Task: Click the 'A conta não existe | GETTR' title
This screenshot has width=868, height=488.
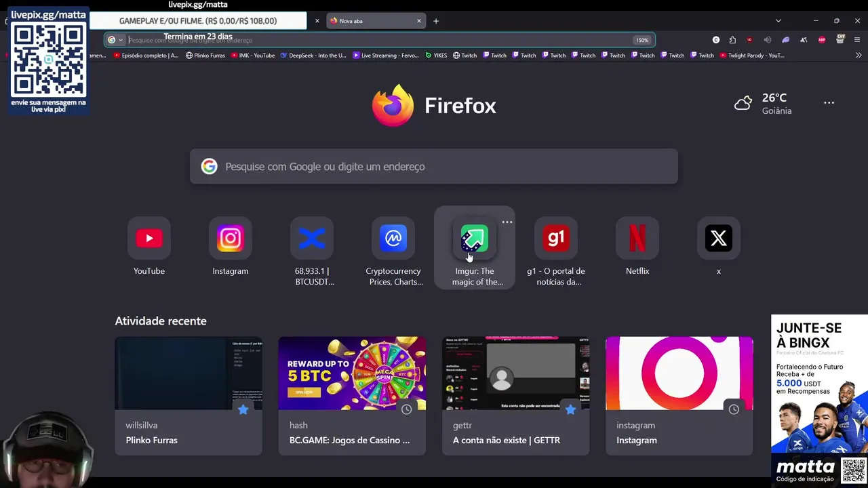Action: pos(507,440)
